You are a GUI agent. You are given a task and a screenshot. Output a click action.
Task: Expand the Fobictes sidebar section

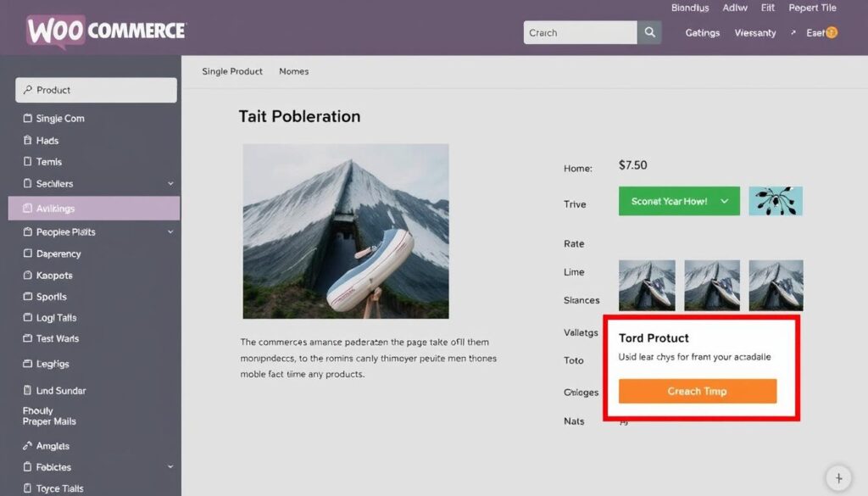pyautogui.click(x=170, y=467)
